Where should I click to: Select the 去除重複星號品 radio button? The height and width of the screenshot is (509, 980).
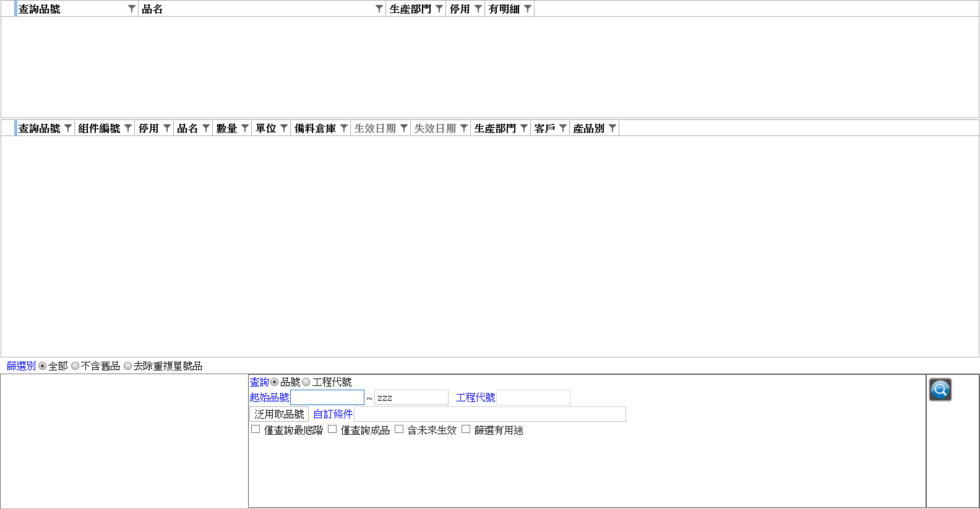click(x=128, y=366)
